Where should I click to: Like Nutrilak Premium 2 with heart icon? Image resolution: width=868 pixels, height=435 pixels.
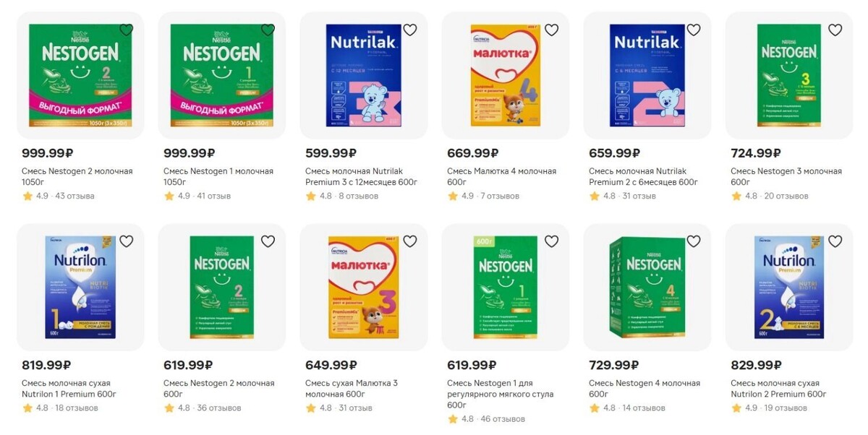[x=693, y=30]
